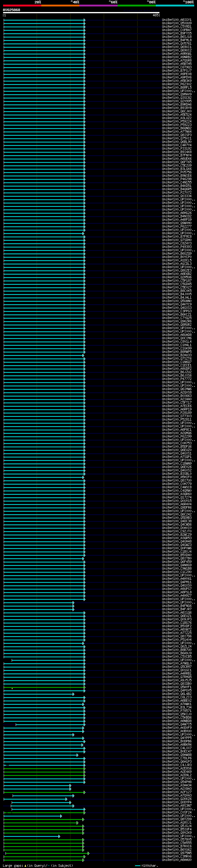Click the green alignment bar for A1RXJ1
The image size is (197, 868).
41,822
